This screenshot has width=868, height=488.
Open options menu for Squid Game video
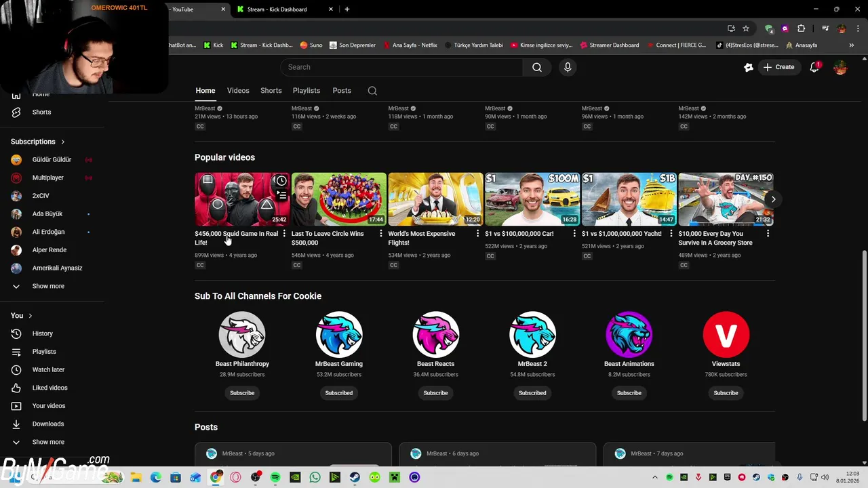[x=284, y=233]
